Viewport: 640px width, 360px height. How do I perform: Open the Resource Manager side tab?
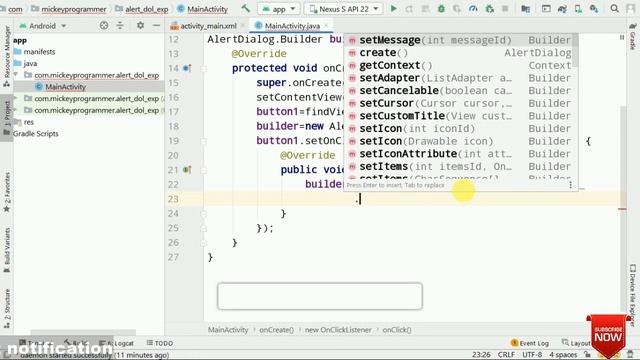click(7, 56)
